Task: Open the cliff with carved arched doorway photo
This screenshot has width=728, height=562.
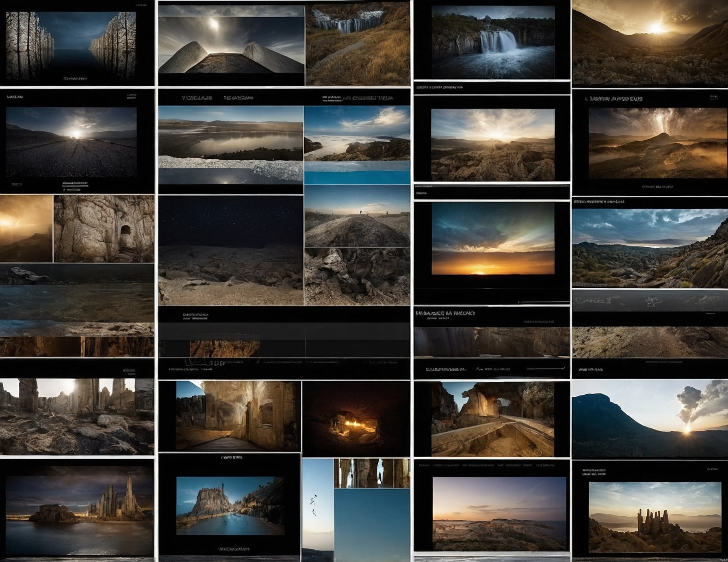Action: coord(104,229)
